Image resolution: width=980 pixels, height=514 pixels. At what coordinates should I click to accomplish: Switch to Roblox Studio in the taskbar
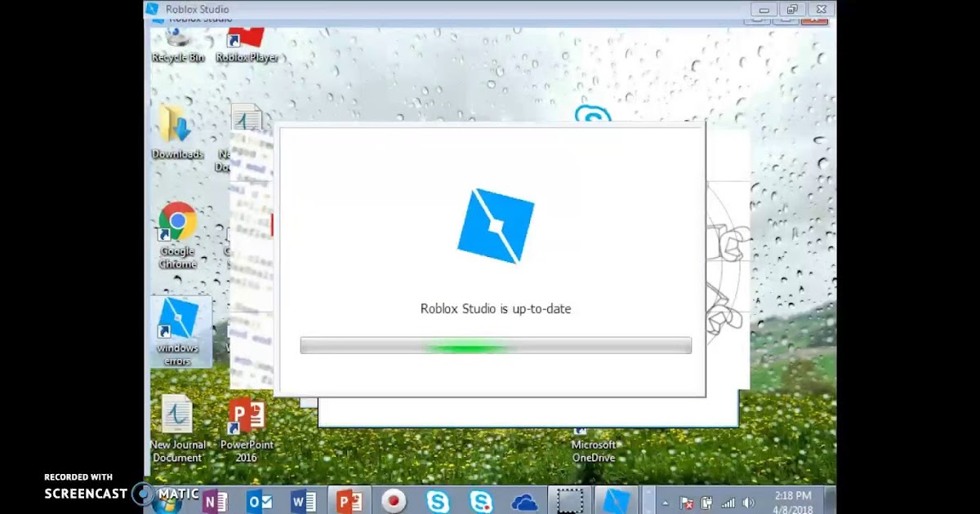click(615, 500)
